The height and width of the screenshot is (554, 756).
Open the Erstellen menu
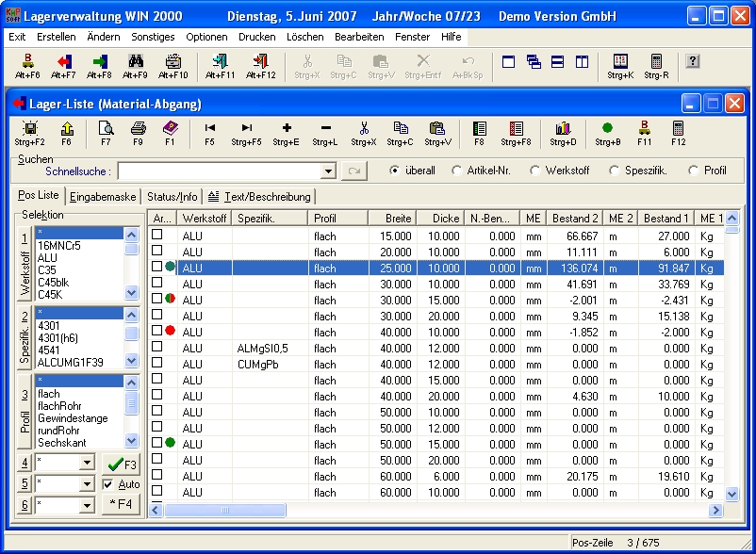tap(57, 37)
